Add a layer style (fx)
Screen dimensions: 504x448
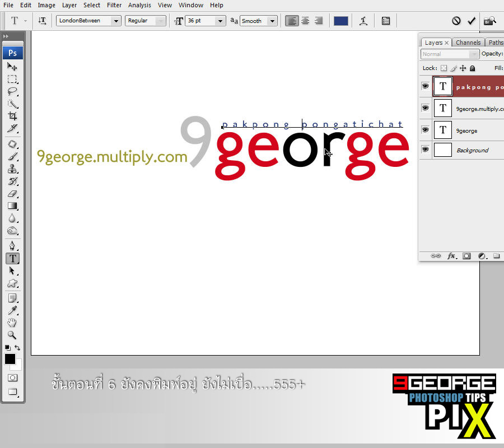click(x=451, y=256)
